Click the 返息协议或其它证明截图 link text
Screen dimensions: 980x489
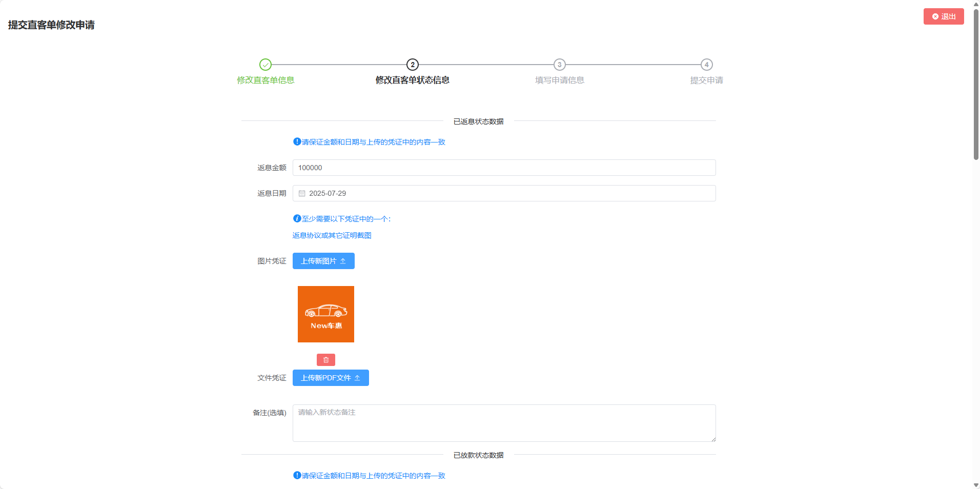click(x=332, y=235)
